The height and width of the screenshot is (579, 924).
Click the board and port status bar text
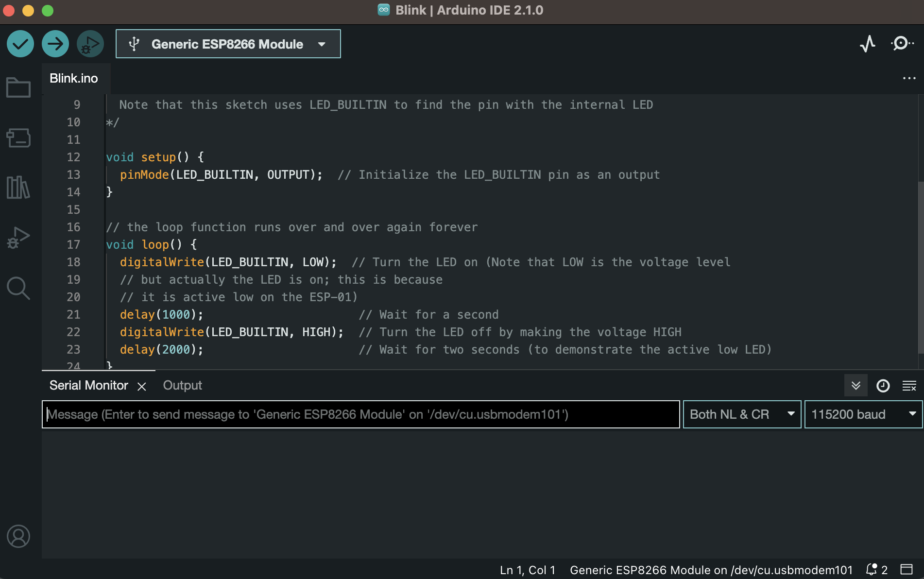click(x=711, y=570)
